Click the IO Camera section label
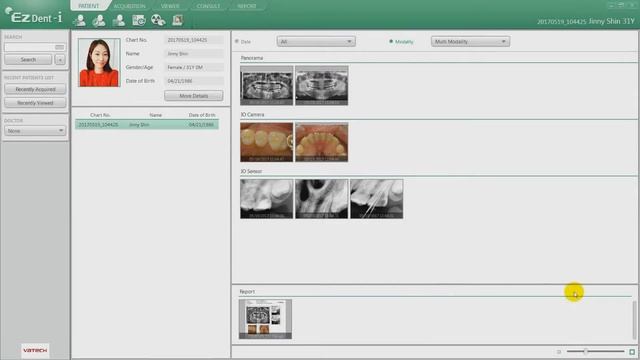The height and width of the screenshot is (360, 640). pyautogui.click(x=252, y=115)
